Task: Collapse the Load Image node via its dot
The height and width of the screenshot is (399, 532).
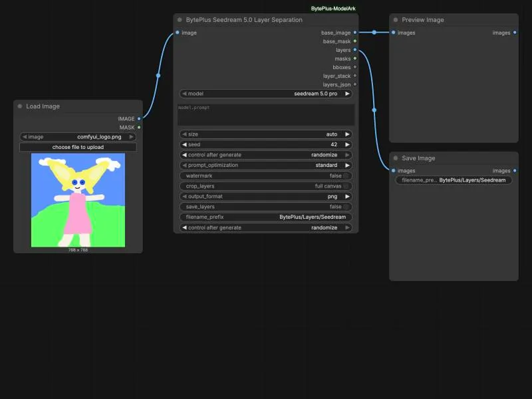Action: (20, 106)
